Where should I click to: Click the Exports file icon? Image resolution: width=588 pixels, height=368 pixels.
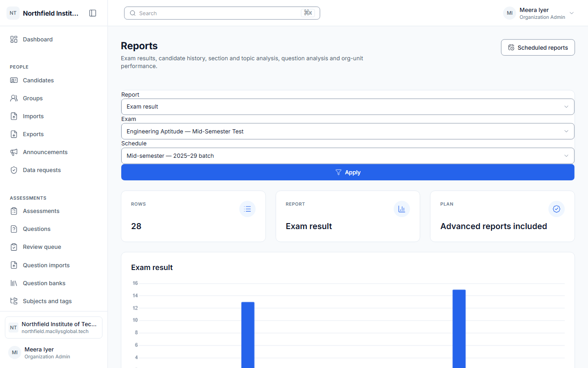(x=14, y=134)
